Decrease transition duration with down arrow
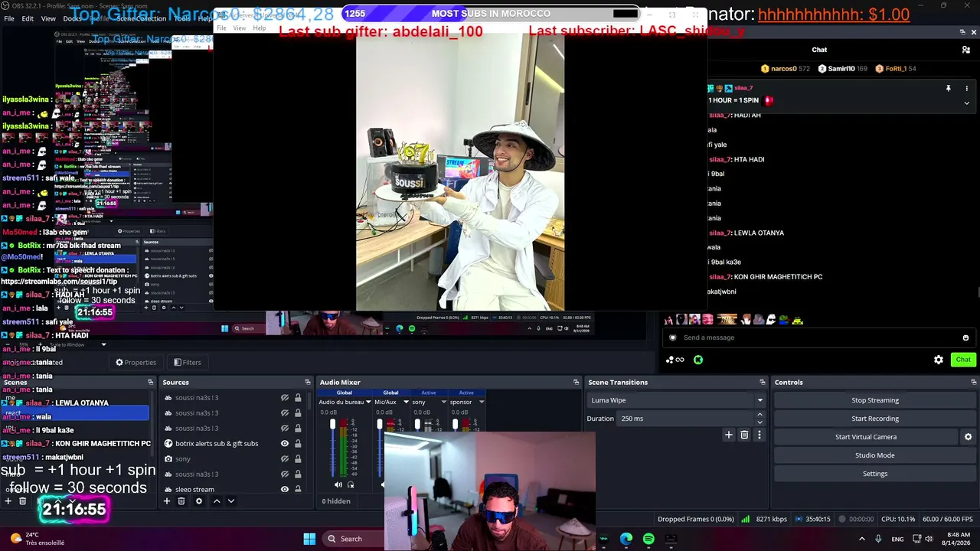The image size is (980, 551). pyautogui.click(x=759, y=422)
